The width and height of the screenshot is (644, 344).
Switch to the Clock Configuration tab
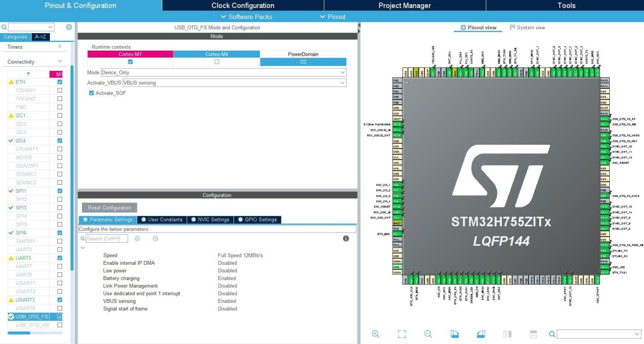tap(243, 5)
